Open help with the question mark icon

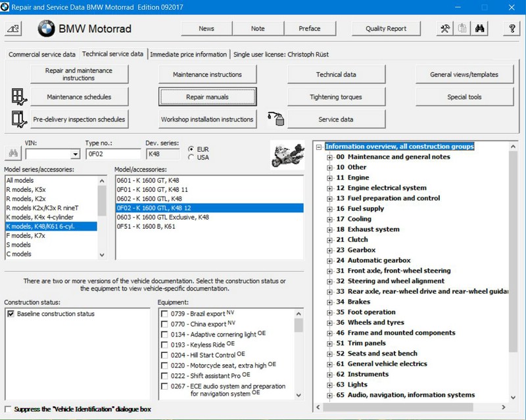pyautogui.click(x=512, y=28)
